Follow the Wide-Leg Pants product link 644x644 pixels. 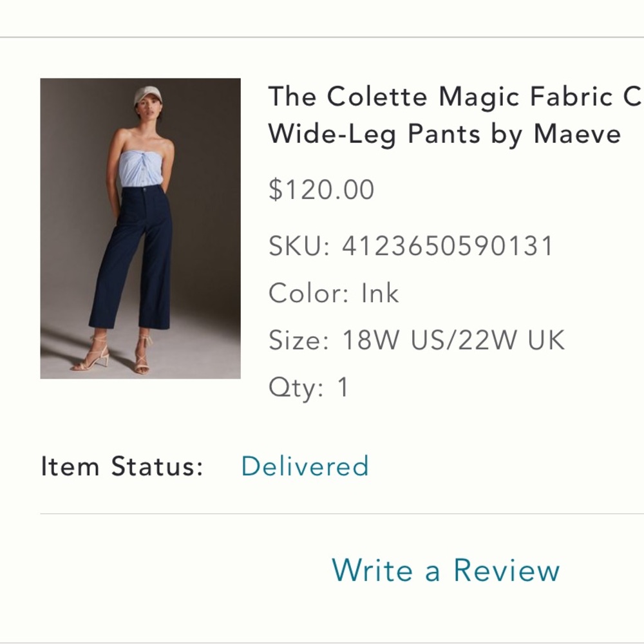tap(444, 133)
